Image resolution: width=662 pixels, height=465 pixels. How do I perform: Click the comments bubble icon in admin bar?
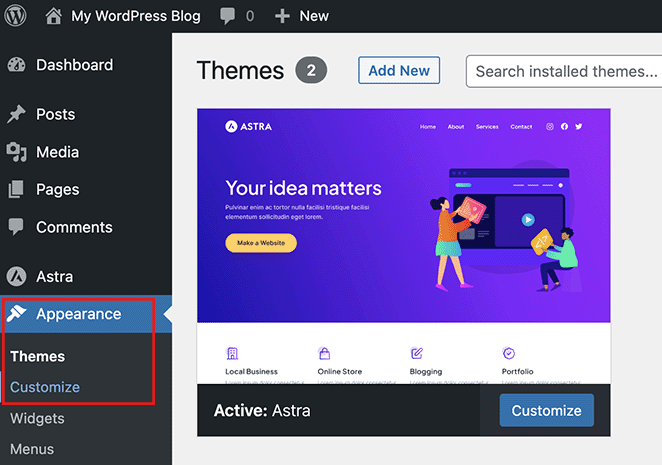228,16
